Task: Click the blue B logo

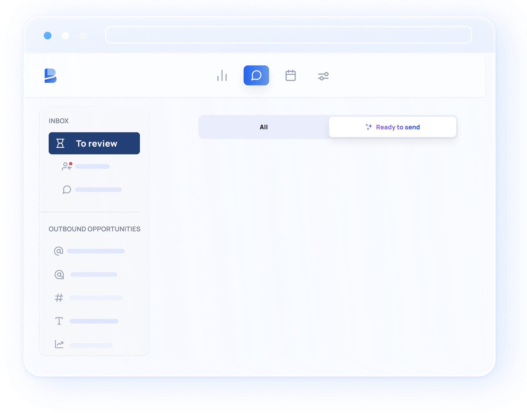Action: pyautogui.click(x=50, y=76)
